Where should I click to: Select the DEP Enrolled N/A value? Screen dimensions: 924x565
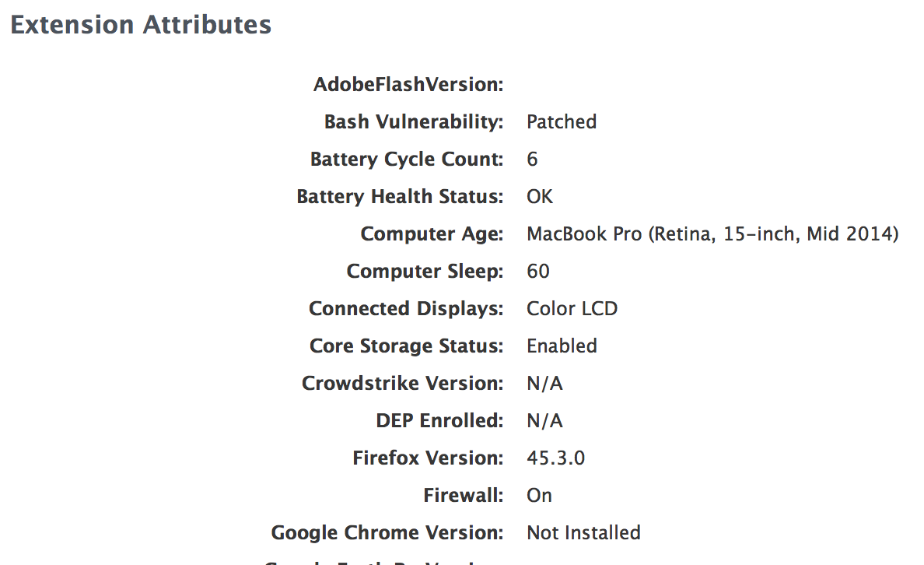(544, 420)
